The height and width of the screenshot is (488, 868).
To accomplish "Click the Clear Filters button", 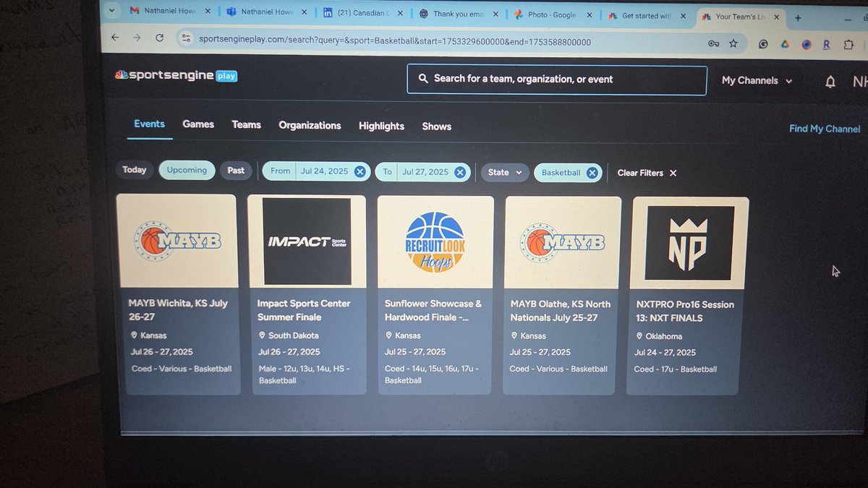I will (x=647, y=173).
